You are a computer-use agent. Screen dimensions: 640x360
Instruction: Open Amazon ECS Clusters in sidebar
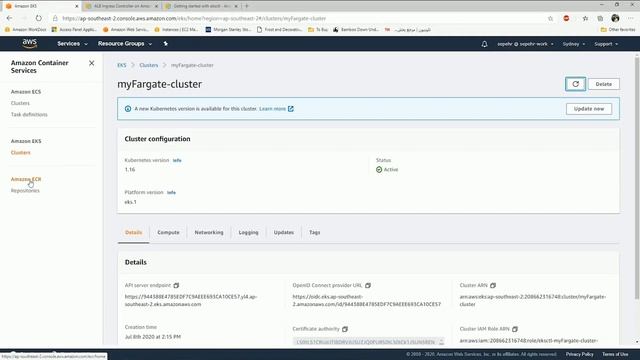coord(20,103)
